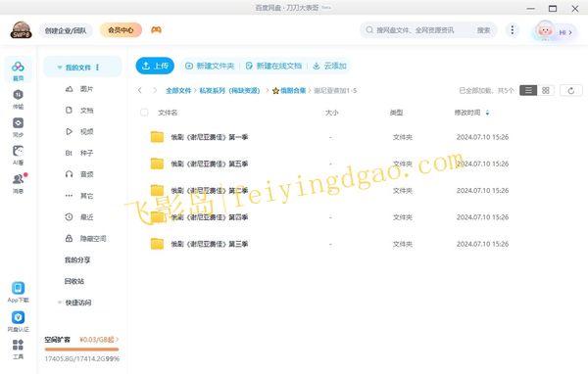
Task: Click the 类型 column header
Action: click(396, 113)
